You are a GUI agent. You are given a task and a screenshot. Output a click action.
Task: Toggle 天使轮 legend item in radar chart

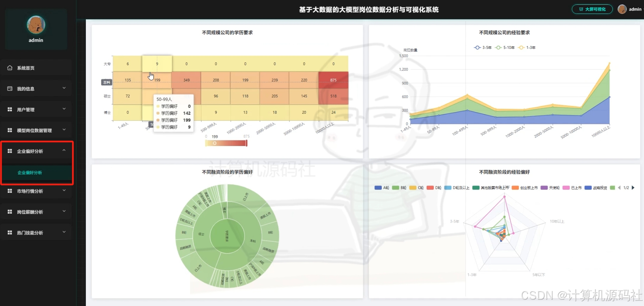pos(550,188)
